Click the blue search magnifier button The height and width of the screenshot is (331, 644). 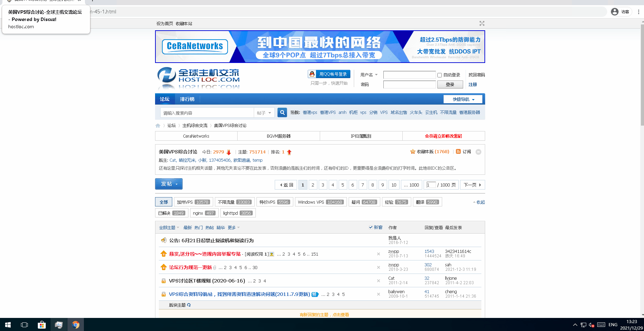tap(282, 113)
